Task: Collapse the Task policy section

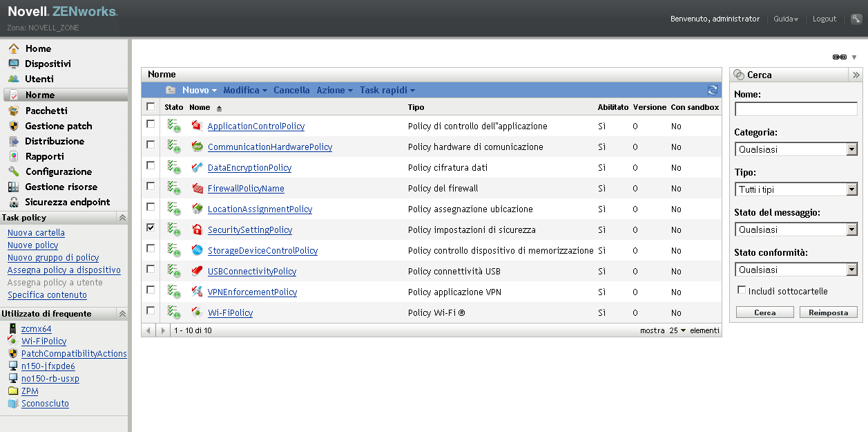Action: [122, 218]
